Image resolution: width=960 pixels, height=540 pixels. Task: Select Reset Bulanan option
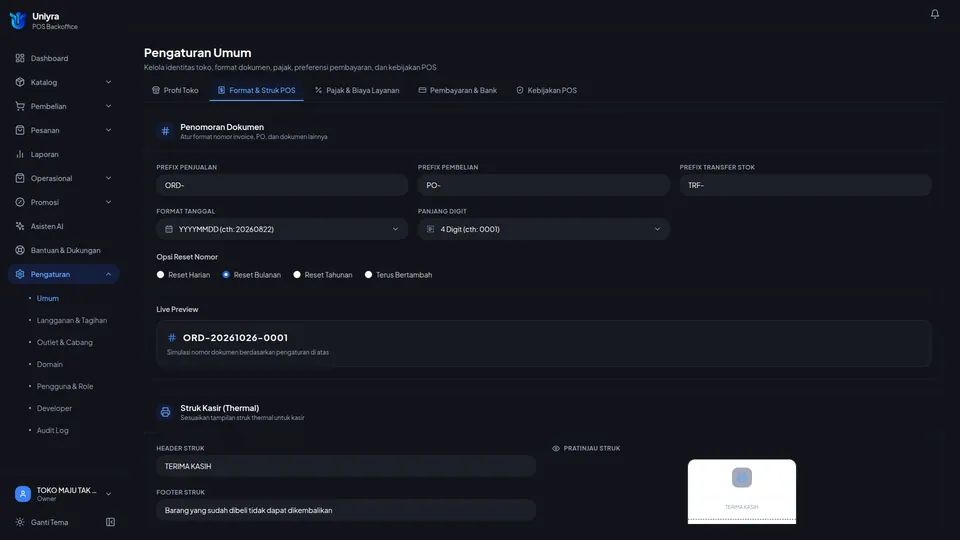pyautogui.click(x=226, y=275)
